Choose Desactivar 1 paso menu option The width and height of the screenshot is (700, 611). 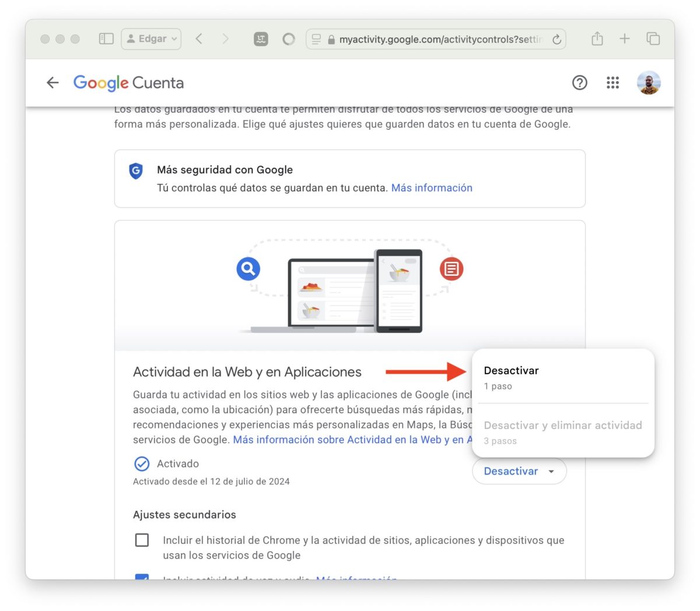[x=563, y=377]
